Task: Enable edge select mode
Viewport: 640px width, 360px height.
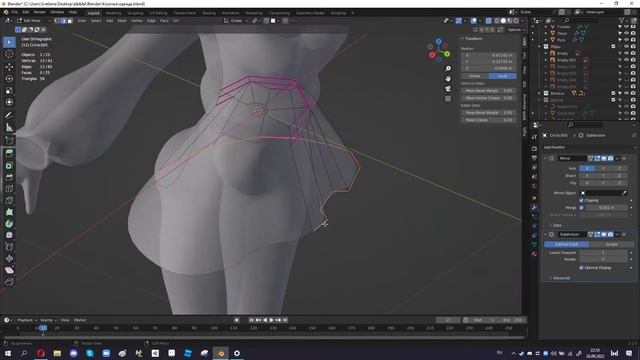Action: (x=63, y=20)
